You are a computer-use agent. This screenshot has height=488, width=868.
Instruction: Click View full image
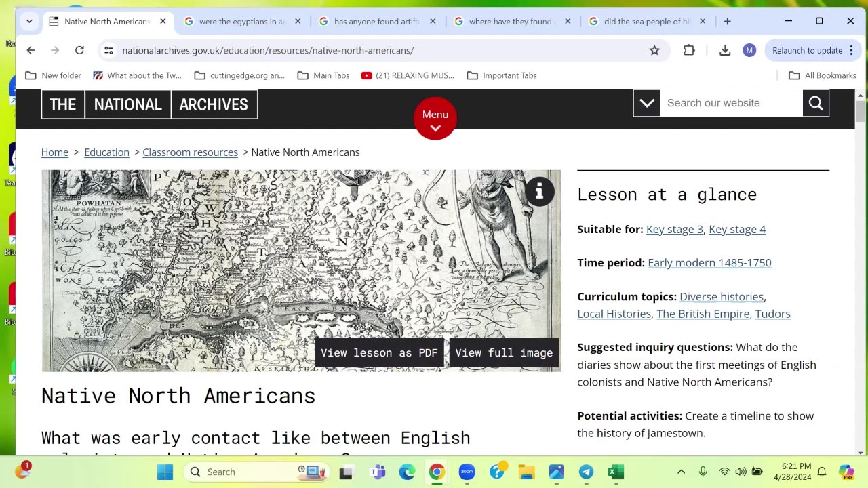(x=504, y=352)
